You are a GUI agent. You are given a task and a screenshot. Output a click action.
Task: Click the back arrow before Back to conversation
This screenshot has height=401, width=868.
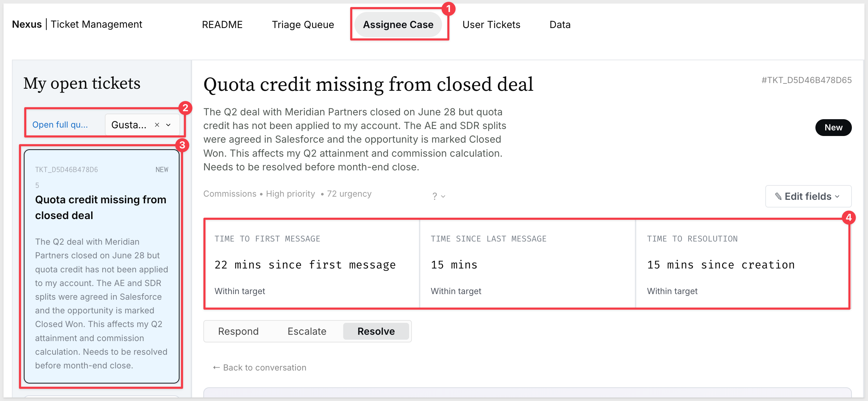click(x=216, y=367)
